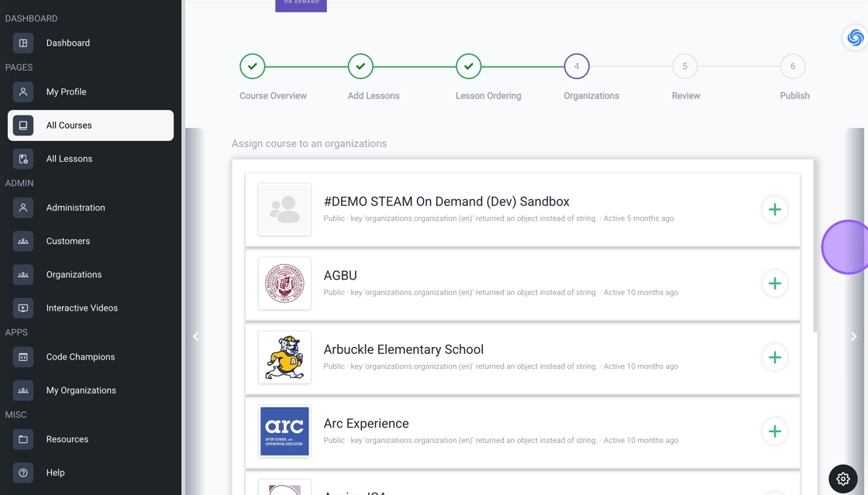Click the Code Champions code icon
868x495 pixels.
[23, 357]
